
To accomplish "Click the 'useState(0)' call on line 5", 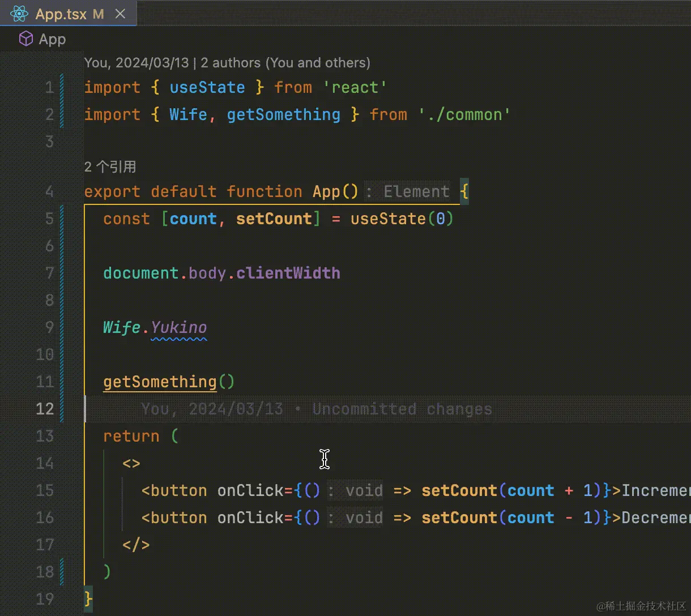I will pos(402,219).
